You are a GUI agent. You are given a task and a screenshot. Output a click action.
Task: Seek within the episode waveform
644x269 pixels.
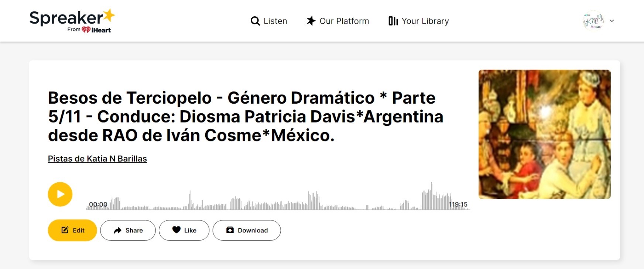click(278, 196)
